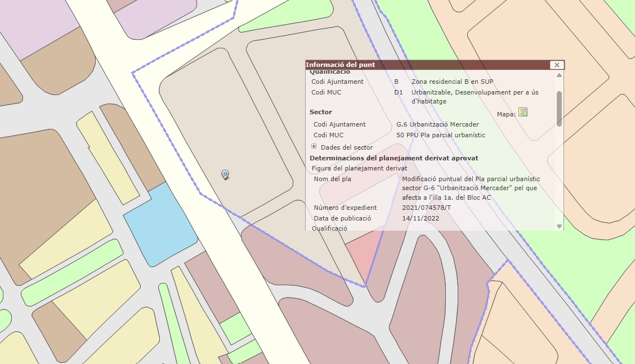Click the scroll up arrow in info panel
Viewport: 635px width, 364px height.
point(559,75)
